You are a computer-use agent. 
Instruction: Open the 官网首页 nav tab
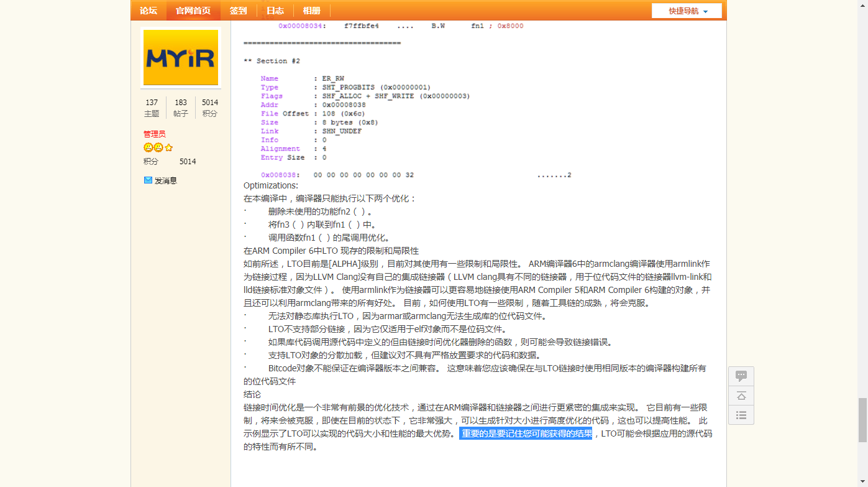click(193, 11)
